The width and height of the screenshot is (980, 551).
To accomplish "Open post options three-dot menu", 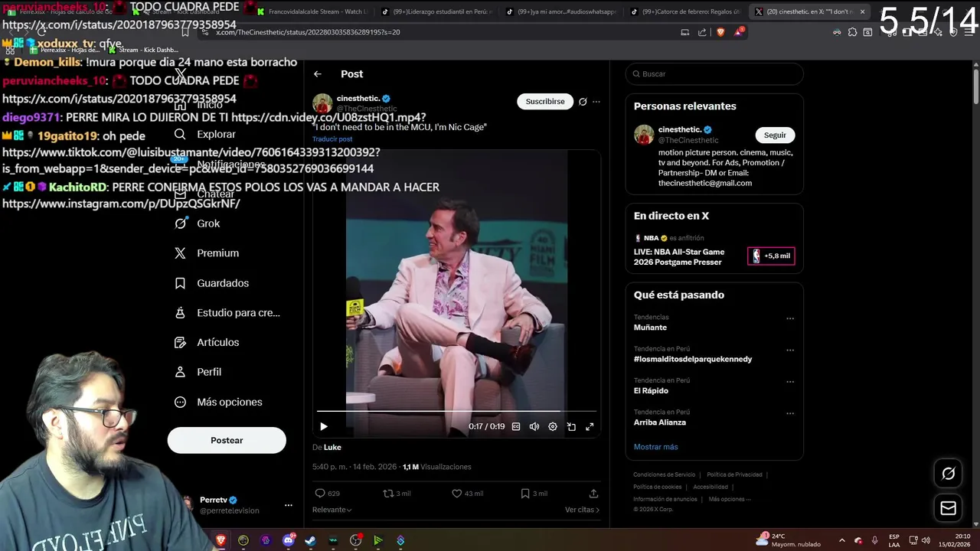I will [x=596, y=101].
